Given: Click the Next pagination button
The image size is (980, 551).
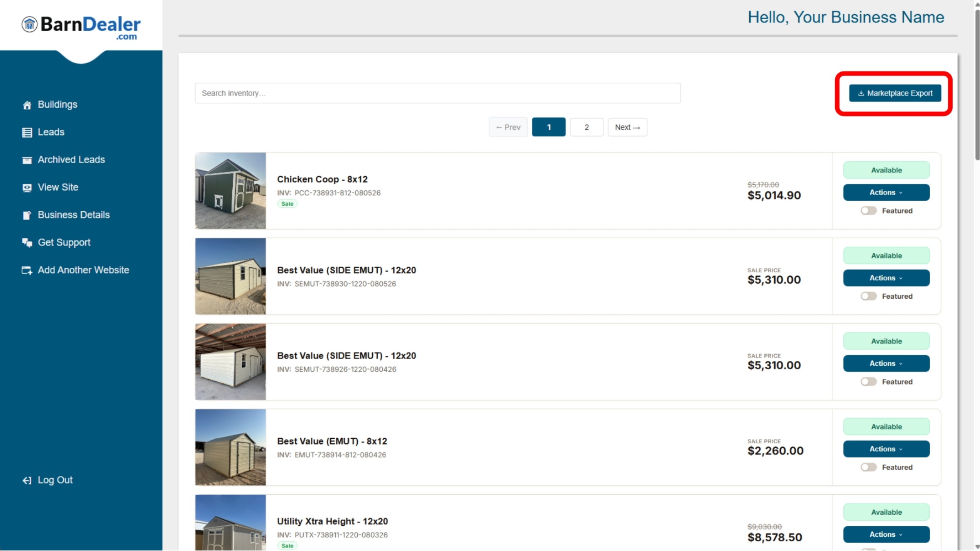Looking at the screenshot, I should (x=627, y=127).
